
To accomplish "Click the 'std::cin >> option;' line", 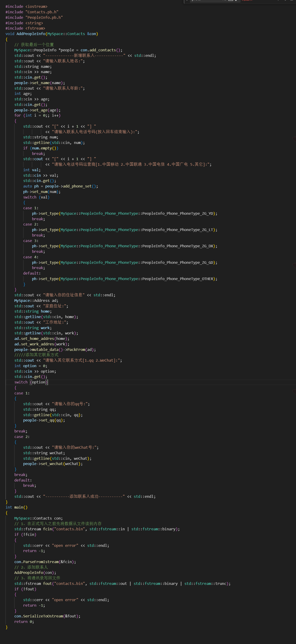I will [x=35, y=371].
